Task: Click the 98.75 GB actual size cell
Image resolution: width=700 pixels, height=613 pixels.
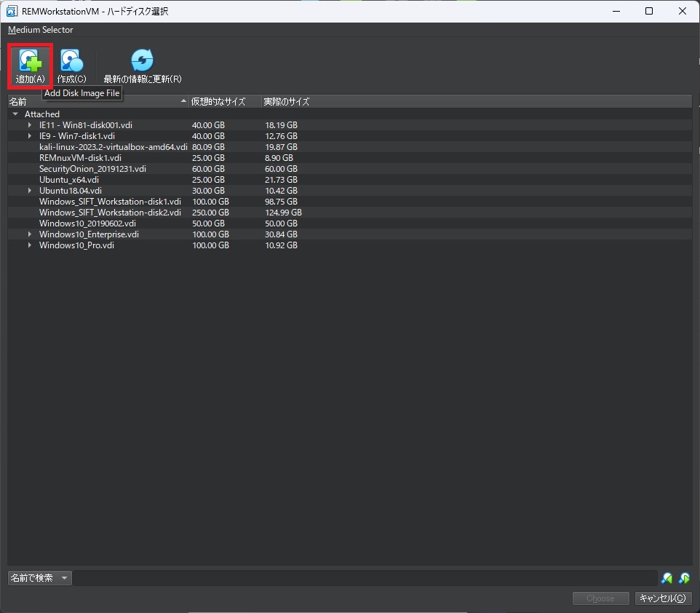Action: (282, 202)
